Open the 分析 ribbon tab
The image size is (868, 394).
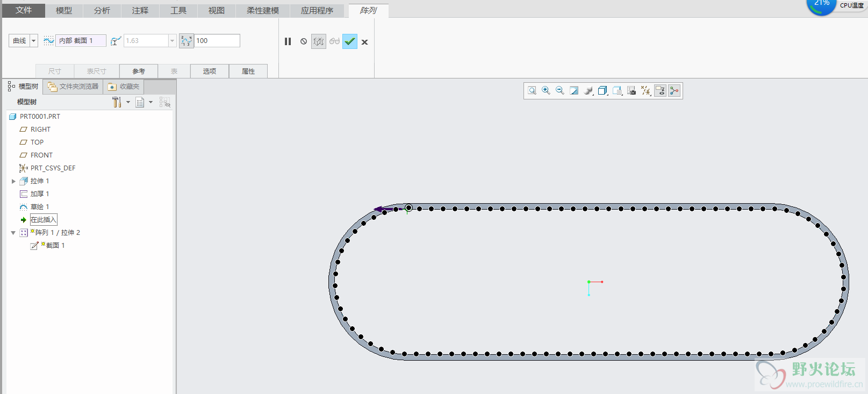click(x=102, y=11)
